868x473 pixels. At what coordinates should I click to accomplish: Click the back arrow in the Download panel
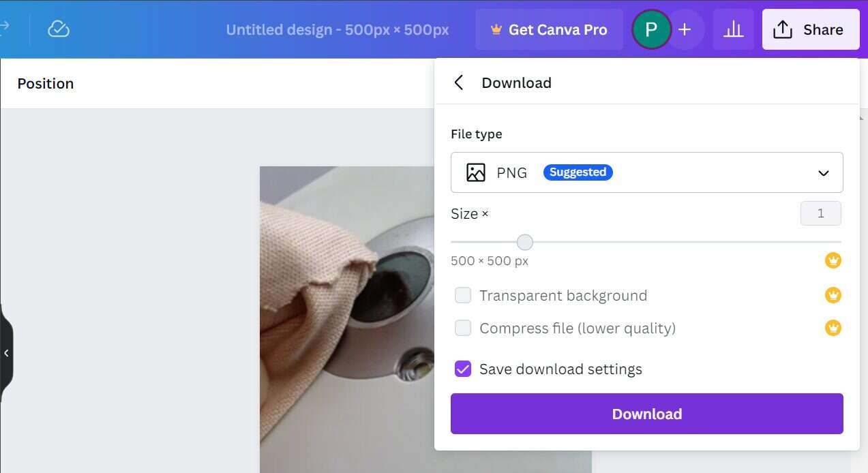458,82
